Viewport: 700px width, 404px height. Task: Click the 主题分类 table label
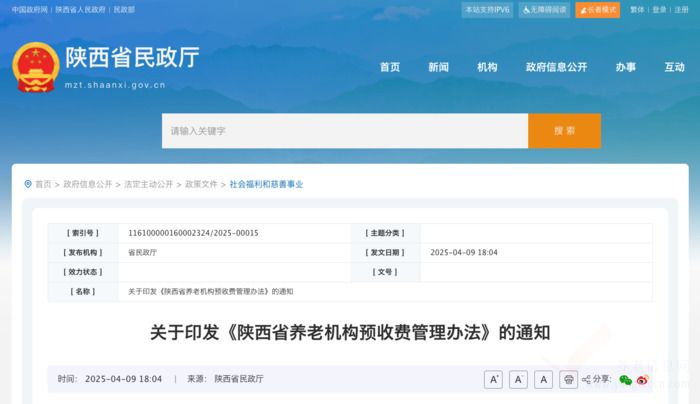click(385, 233)
